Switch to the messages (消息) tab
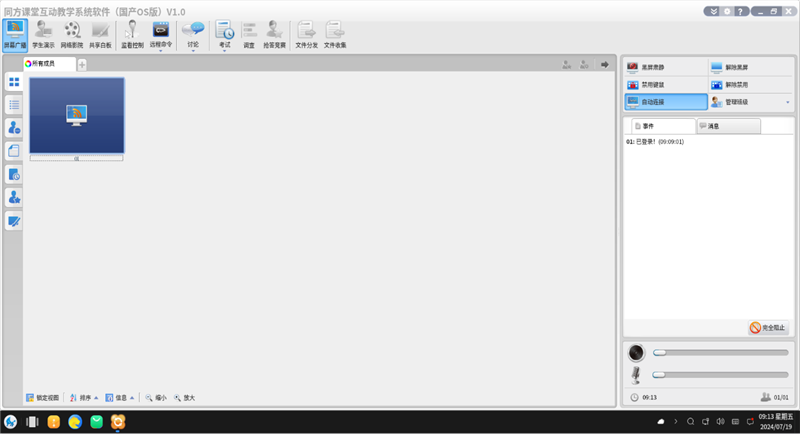 [x=728, y=126]
